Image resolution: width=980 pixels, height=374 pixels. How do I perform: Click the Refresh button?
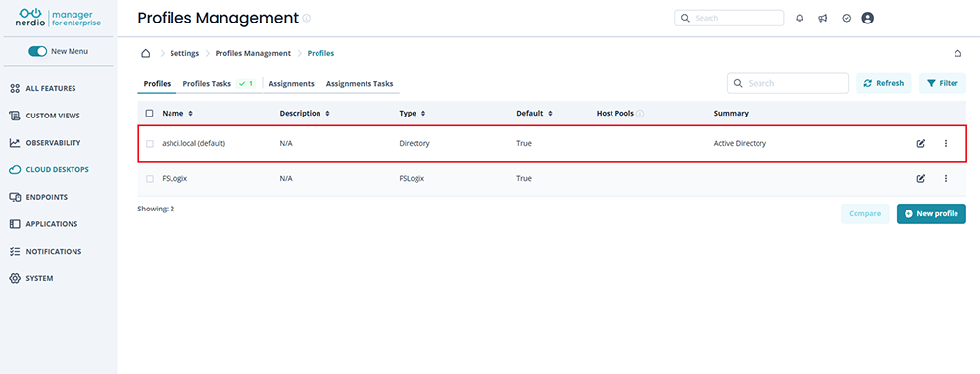tap(884, 83)
